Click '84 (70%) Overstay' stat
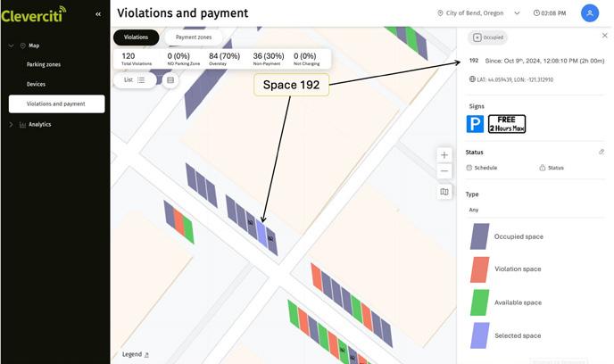The image size is (614, 364). pos(224,59)
